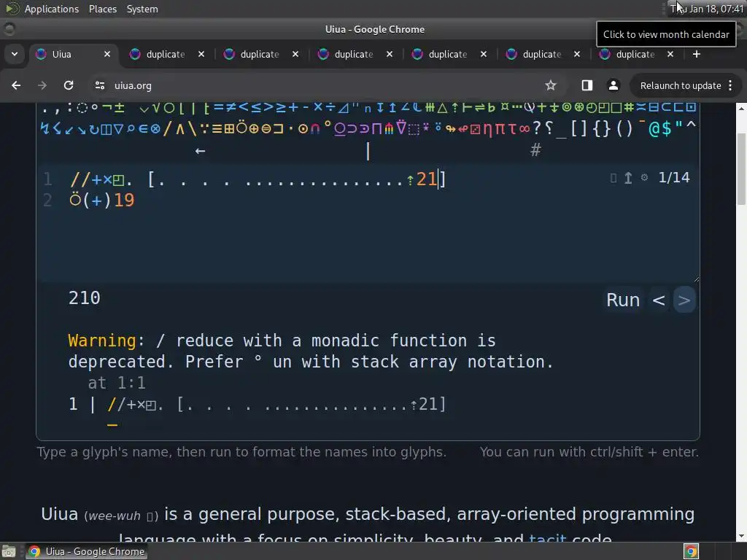
Task: Insert the scan \ glyph
Action: (x=193, y=128)
